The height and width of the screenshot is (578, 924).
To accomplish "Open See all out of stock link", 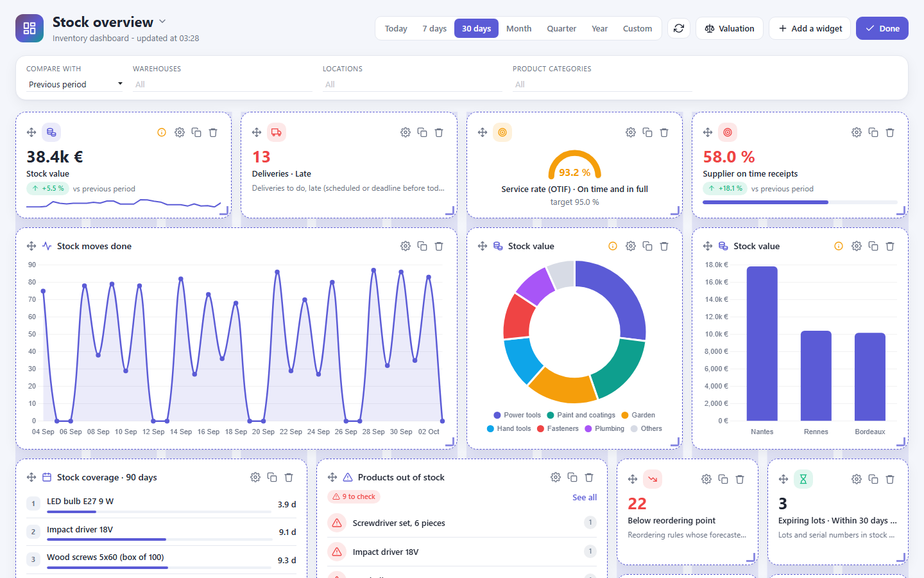I will [x=585, y=497].
